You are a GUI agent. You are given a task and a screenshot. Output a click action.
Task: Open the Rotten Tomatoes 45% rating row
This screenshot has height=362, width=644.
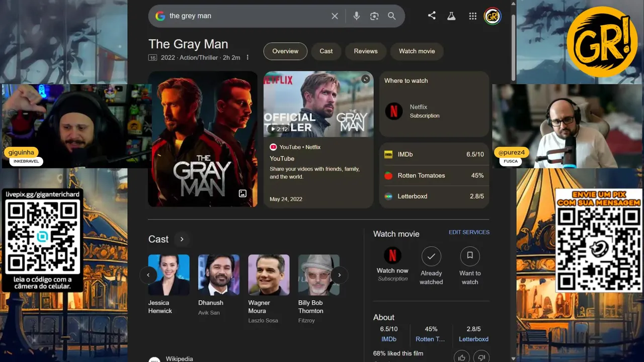coord(434,175)
